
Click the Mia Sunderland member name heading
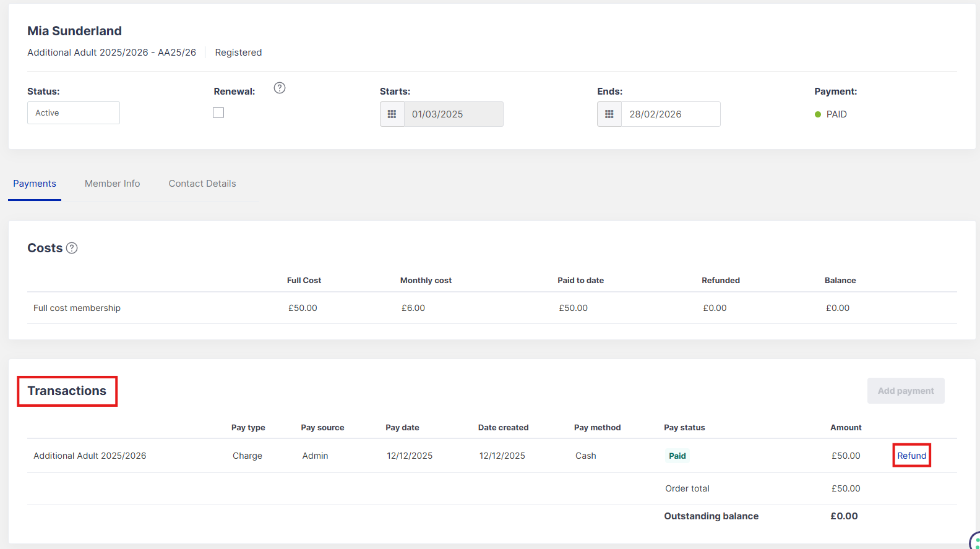click(x=74, y=31)
